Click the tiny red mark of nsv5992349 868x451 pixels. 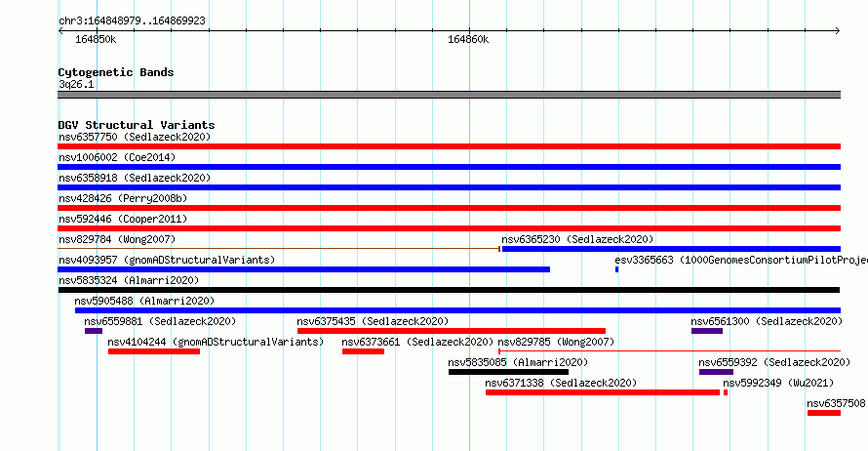[726, 392]
